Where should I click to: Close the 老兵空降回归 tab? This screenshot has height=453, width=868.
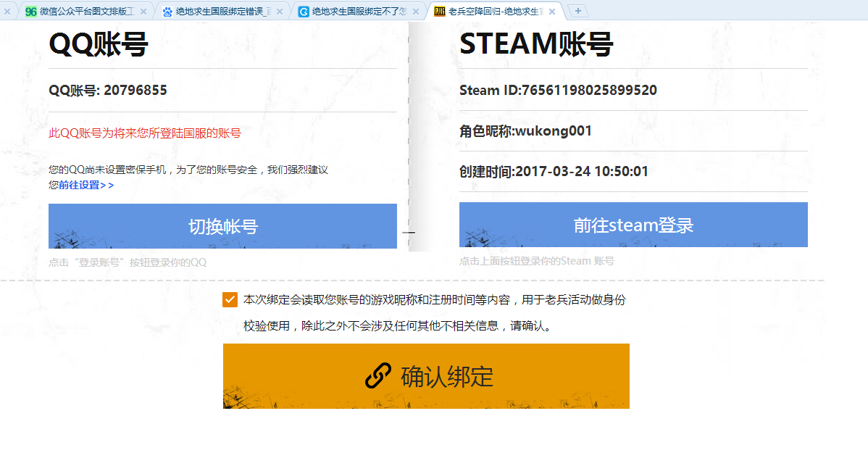pos(552,12)
